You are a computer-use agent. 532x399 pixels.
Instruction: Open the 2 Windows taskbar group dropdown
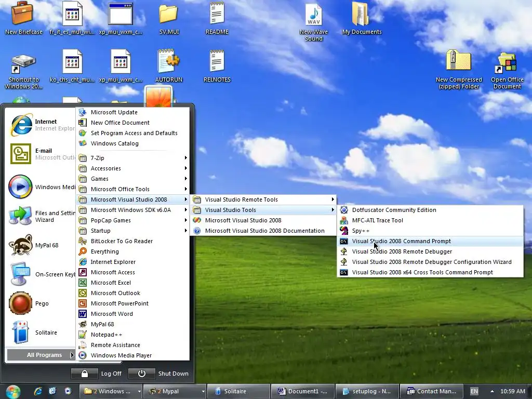139,391
